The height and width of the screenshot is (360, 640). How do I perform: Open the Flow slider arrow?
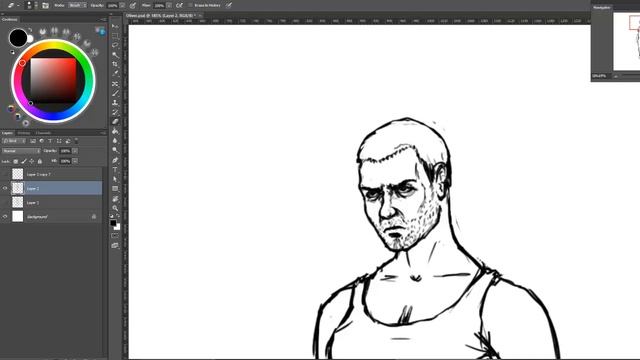[169, 5]
